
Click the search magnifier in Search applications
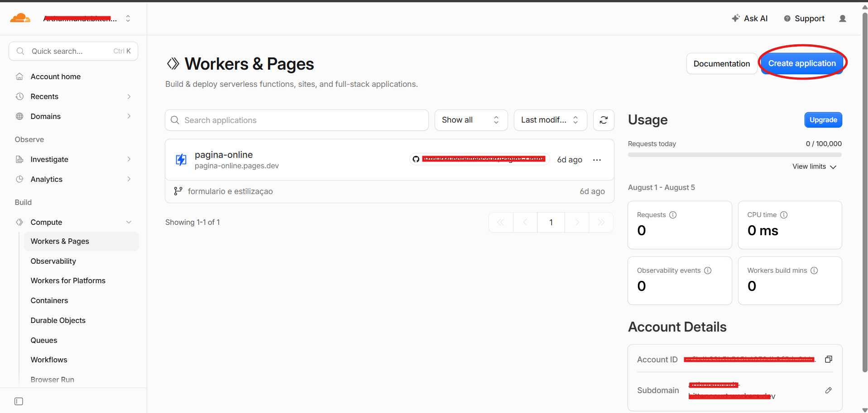click(175, 120)
